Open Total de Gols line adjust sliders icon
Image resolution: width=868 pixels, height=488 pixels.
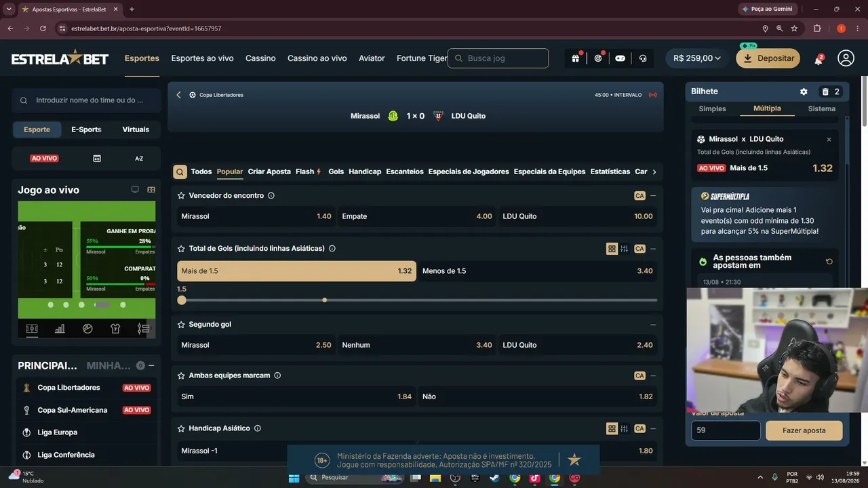[625, 249]
